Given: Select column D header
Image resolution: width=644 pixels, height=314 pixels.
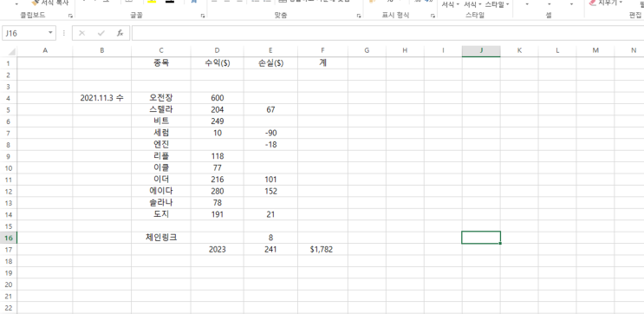Looking at the screenshot, I should (x=218, y=51).
